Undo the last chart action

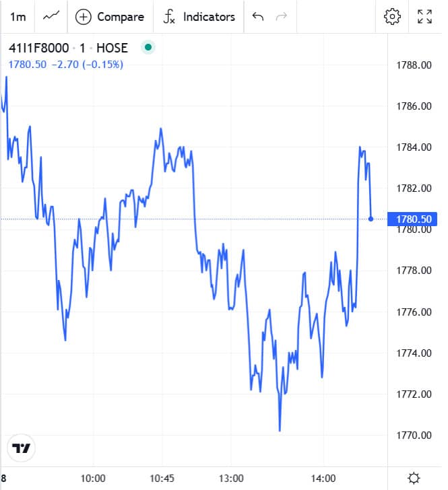[x=258, y=16]
